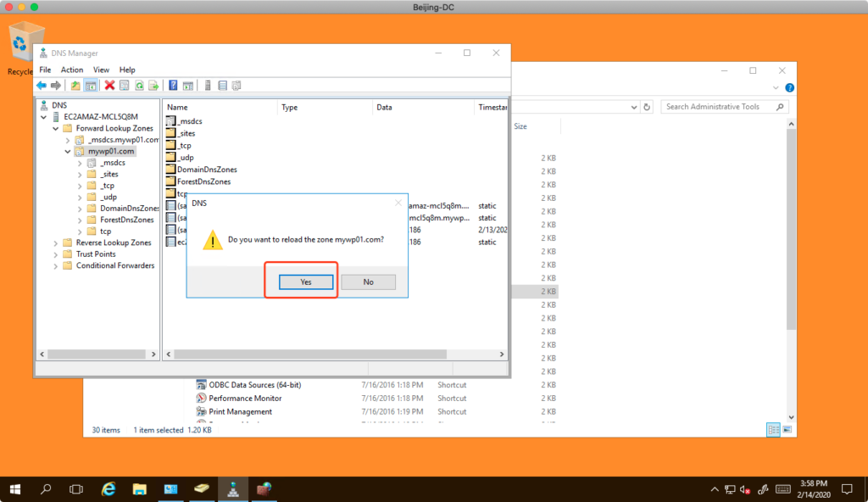Image resolution: width=868 pixels, height=502 pixels.
Task: Open the View menu
Action: click(x=101, y=70)
